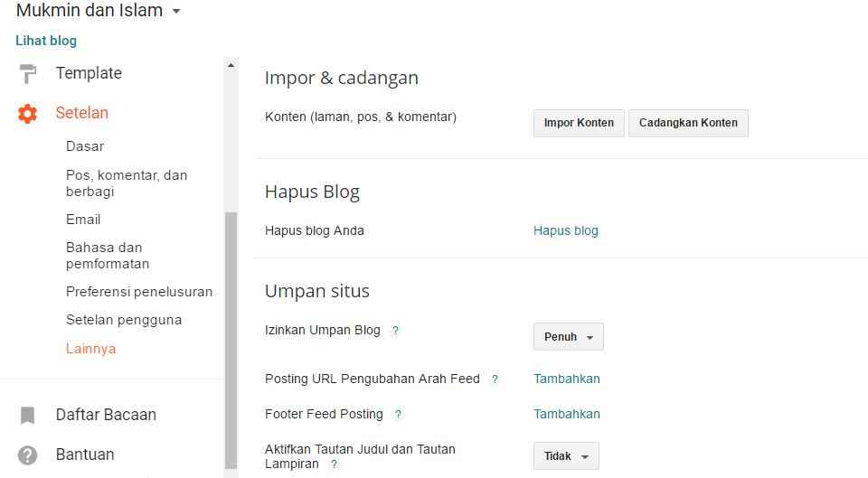
Task: Select Setelan in the sidebar
Action: (x=81, y=113)
